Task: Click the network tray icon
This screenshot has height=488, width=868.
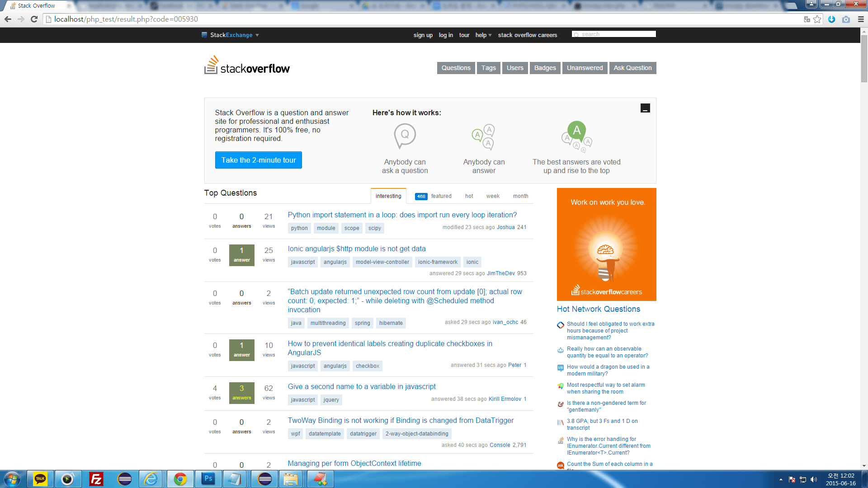Action: click(x=803, y=479)
